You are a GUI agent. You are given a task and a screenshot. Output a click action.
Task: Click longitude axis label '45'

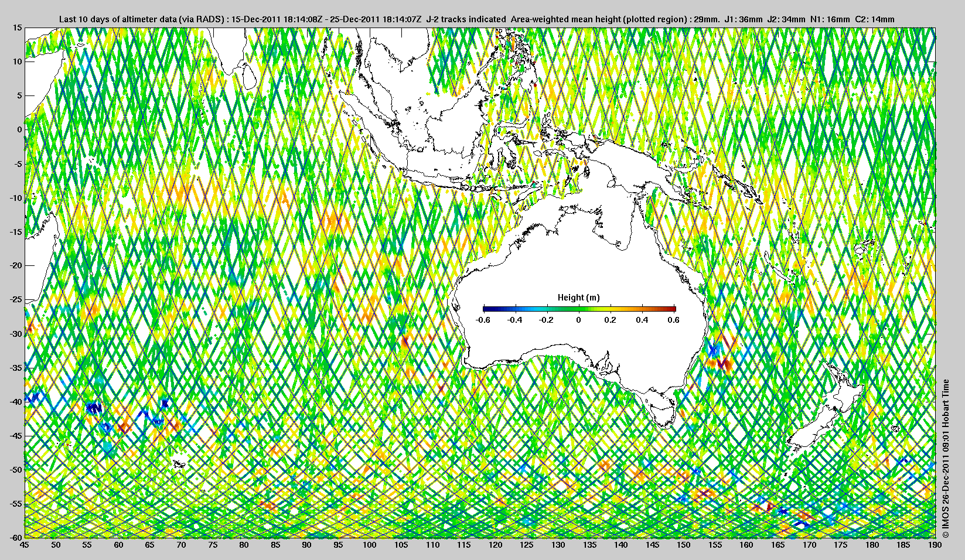[24, 545]
